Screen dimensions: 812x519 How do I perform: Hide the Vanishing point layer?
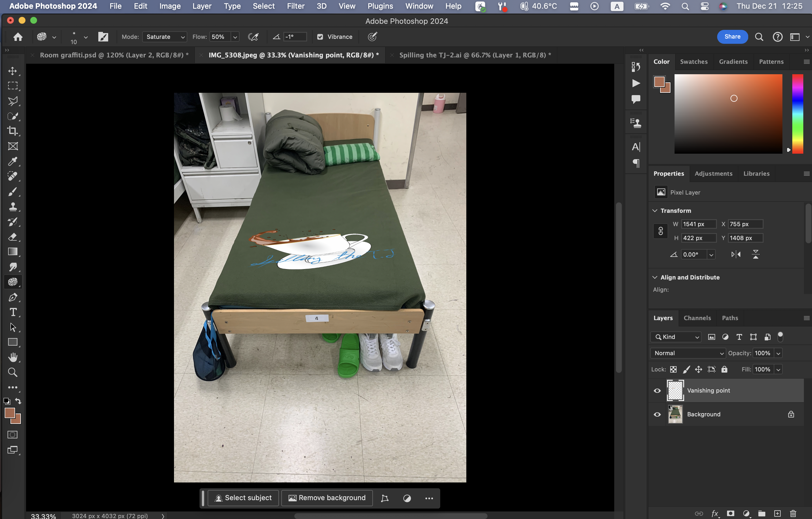point(657,391)
